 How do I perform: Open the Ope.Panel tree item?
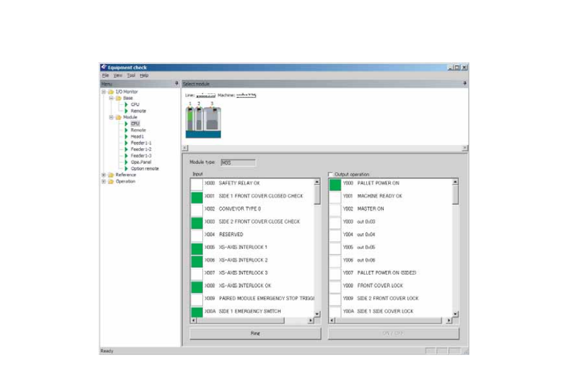tap(141, 162)
